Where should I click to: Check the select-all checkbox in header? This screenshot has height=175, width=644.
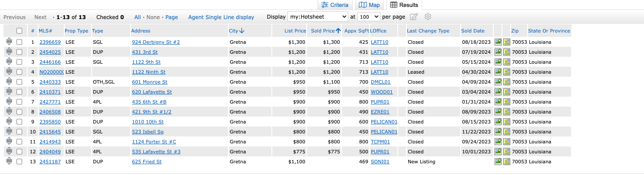19,31
